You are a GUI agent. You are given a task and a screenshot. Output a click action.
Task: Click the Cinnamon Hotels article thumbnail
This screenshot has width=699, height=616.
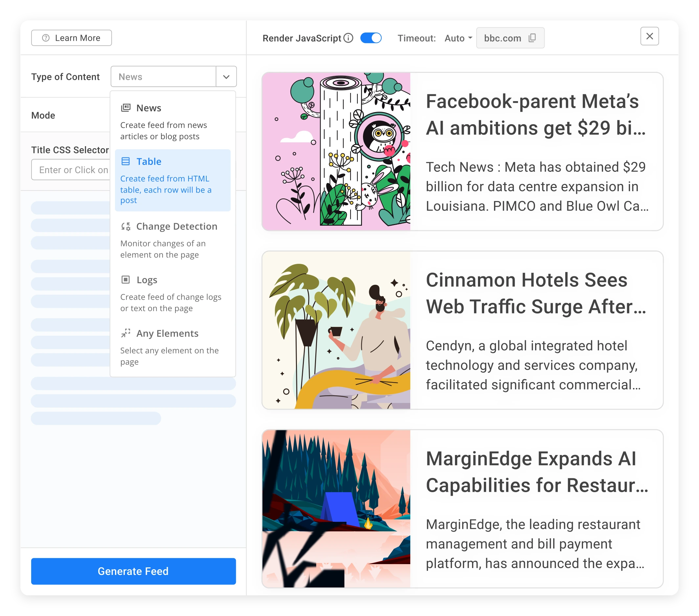click(336, 330)
